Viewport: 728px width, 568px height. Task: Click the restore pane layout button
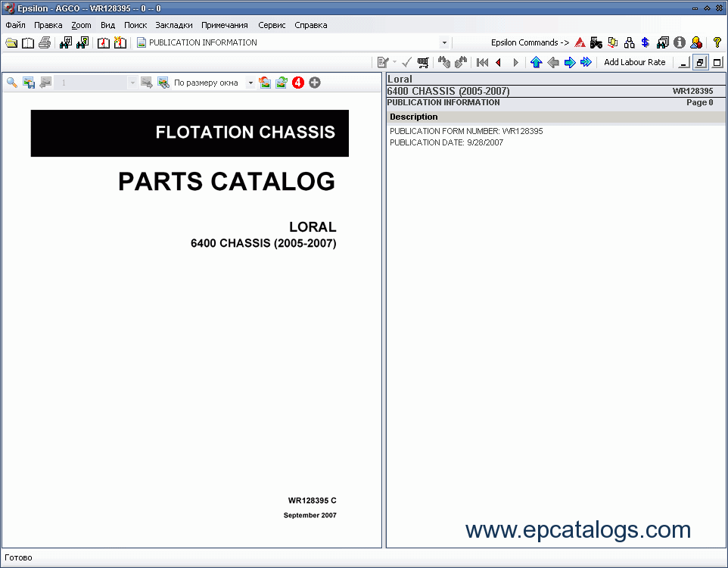(x=701, y=62)
